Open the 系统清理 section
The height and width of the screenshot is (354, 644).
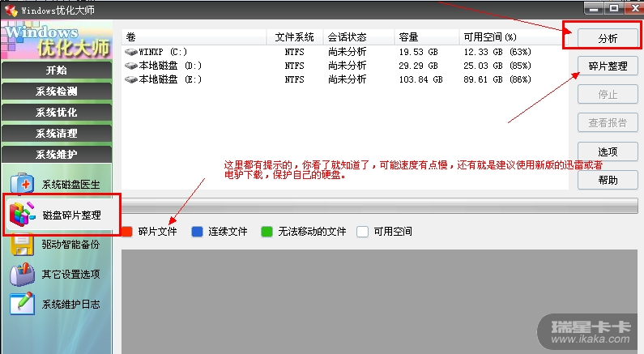[57, 133]
